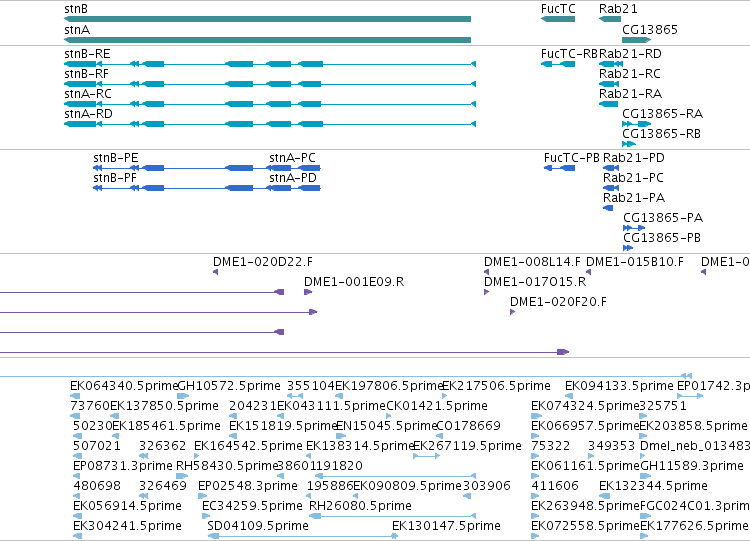Click the DME1-020F20.F marker label
Viewport: 750px width, 541px height.
[x=558, y=302]
